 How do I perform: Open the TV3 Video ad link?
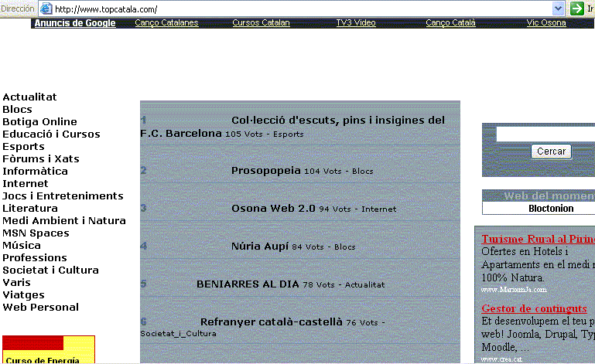point(356,22)
